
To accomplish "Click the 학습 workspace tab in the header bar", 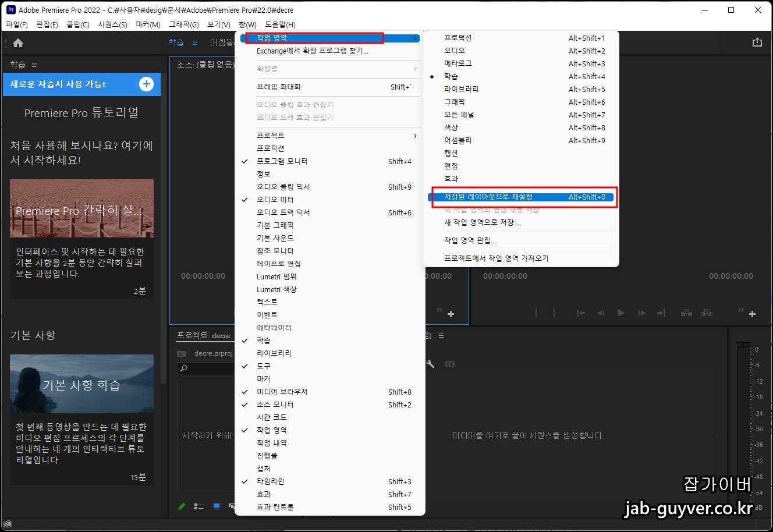I will (176, 42).
